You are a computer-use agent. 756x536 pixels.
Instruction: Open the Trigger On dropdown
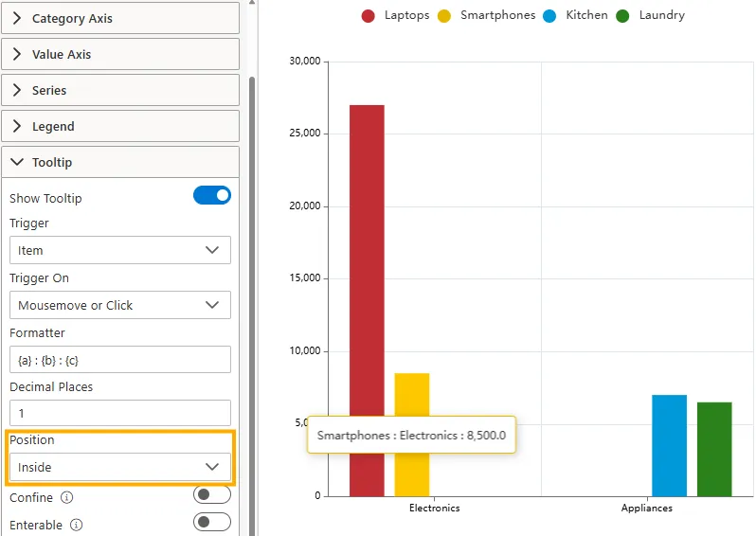point(120,305)
